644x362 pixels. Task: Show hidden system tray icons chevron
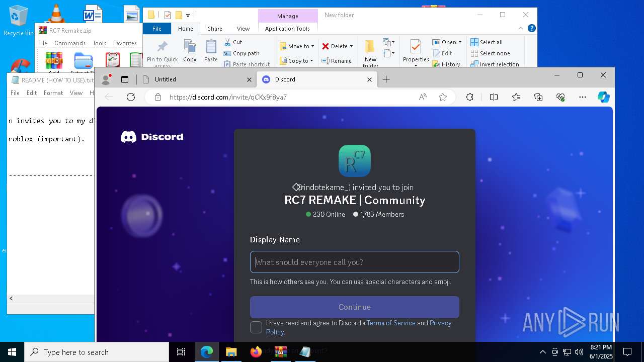(x=542, y=352)
